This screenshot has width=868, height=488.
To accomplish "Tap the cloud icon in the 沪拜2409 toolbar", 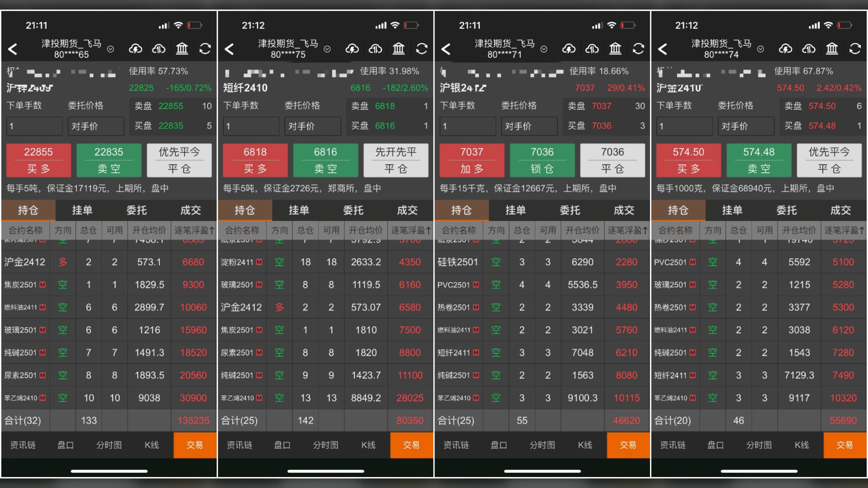I will click(135, 49).
